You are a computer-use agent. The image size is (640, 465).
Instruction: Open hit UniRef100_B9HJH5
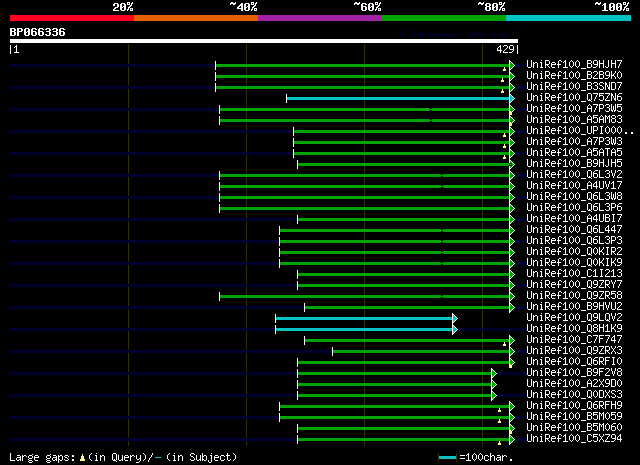(574, 164)
